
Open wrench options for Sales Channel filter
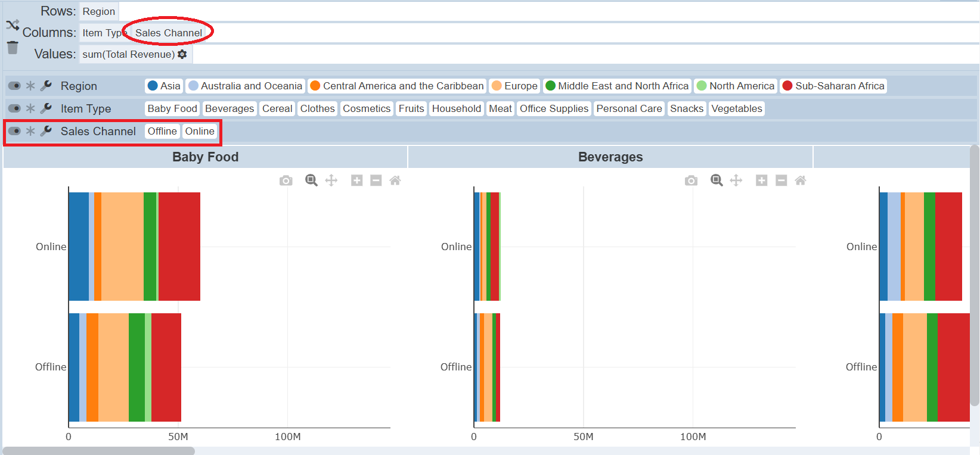click(x=46, y=131)
